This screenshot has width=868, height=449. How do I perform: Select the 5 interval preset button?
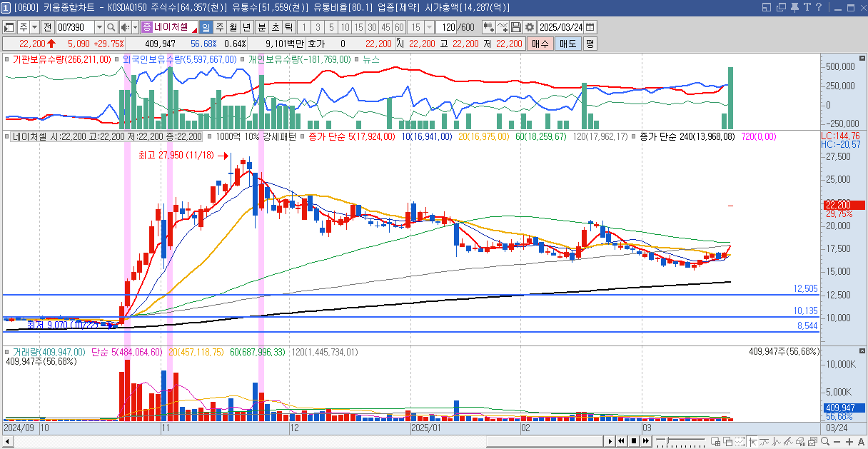coord(331,27)
